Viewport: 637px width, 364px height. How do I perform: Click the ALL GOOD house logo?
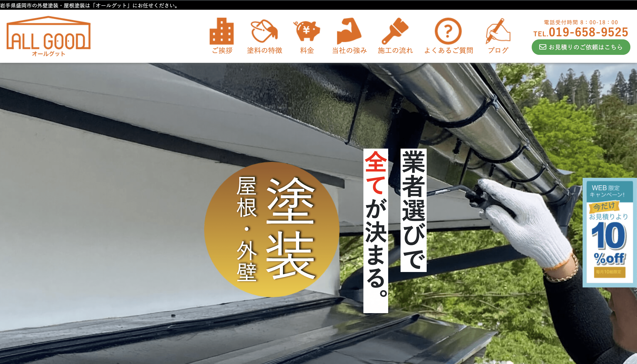pyautogui.click(x=48, y=36)
